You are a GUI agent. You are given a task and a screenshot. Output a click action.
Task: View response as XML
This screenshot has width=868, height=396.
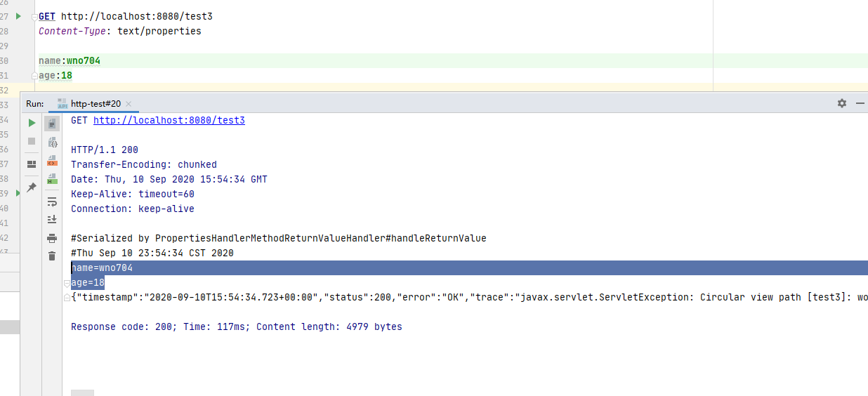click(x=52, y=161)
